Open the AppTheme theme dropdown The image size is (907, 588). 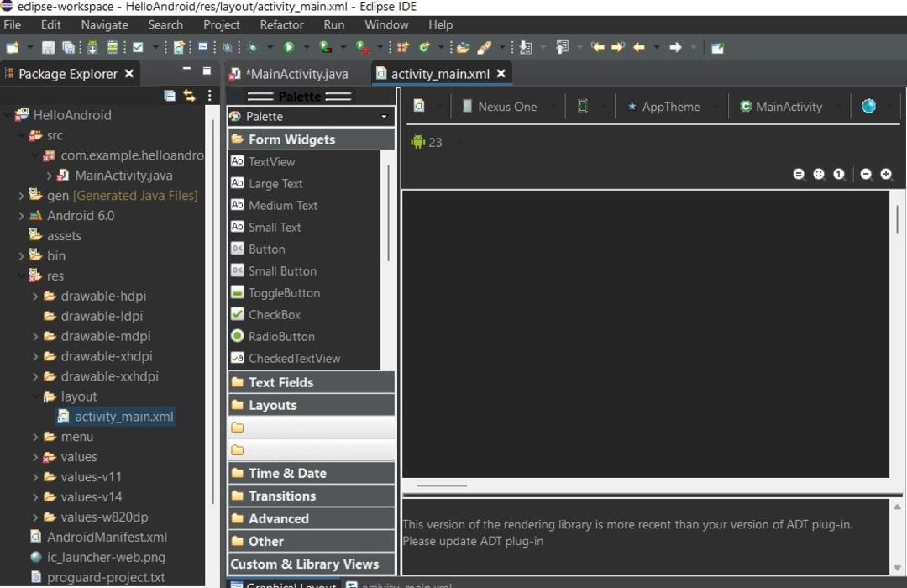pos(671,107)
